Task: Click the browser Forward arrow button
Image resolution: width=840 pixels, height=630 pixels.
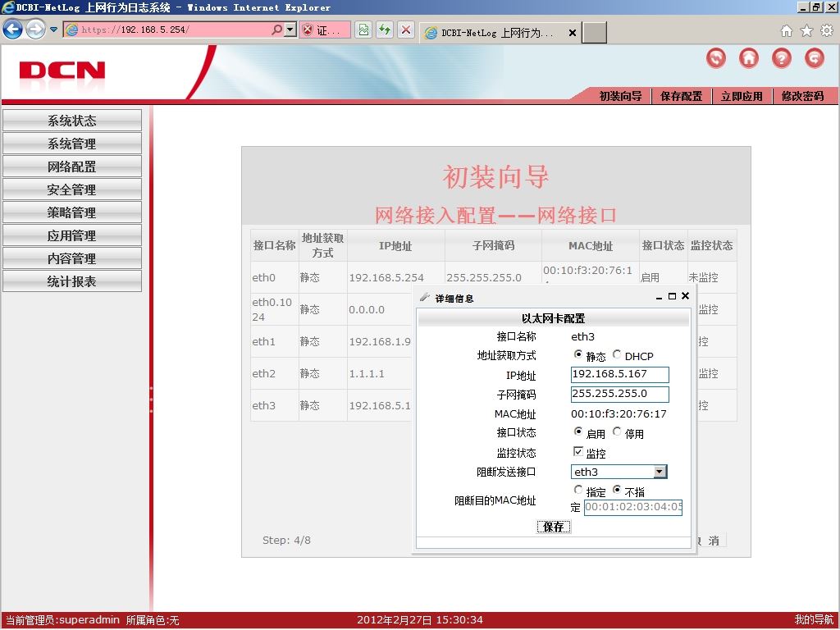Action: 35,30
